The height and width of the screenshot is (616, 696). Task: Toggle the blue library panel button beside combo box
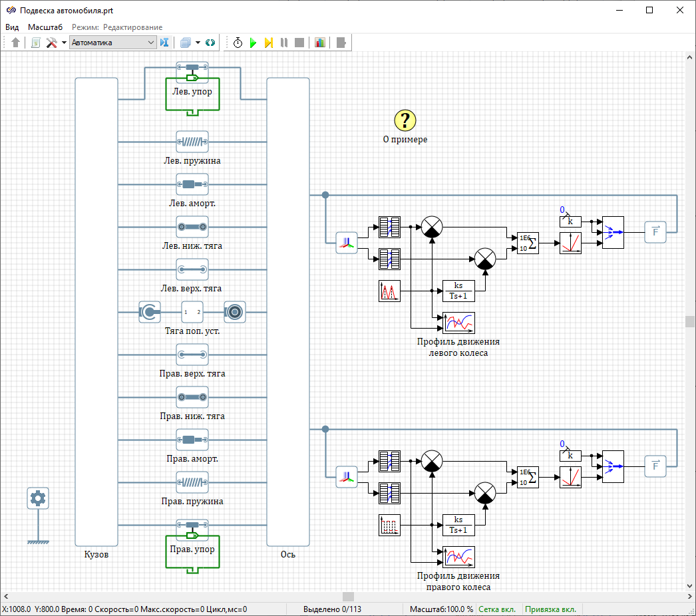pyautogui.click(x=165, y=43)
